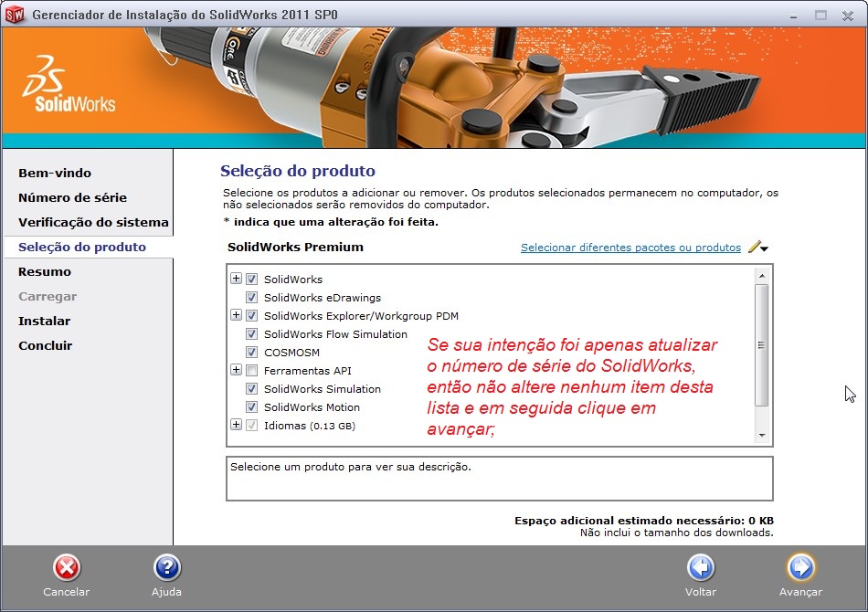
Task: Open help via Ajuda question icon
Action: (x=166, y=568)
